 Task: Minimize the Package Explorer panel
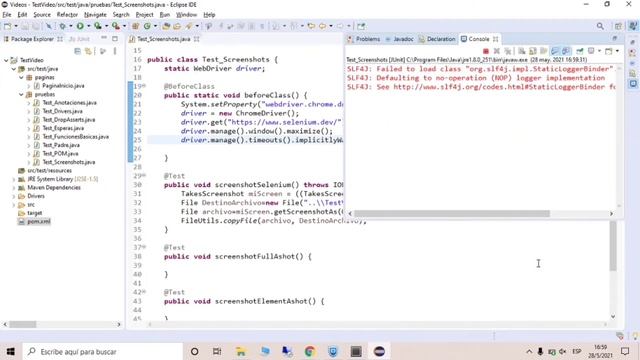104,38
